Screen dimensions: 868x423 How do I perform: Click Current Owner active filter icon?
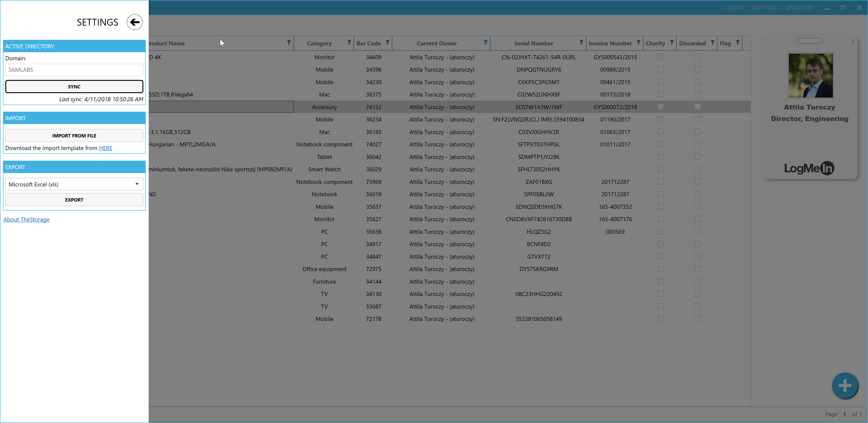click(x=485, y=43)
